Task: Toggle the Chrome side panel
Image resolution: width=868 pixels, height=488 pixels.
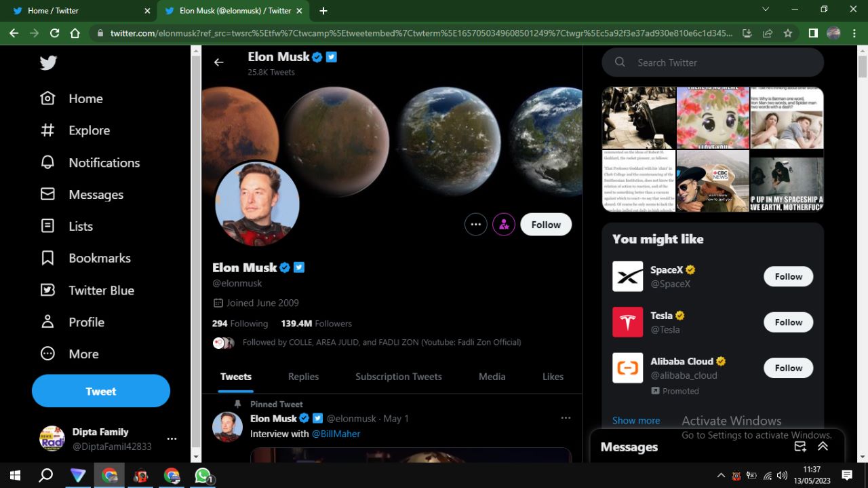Action: 813,33
